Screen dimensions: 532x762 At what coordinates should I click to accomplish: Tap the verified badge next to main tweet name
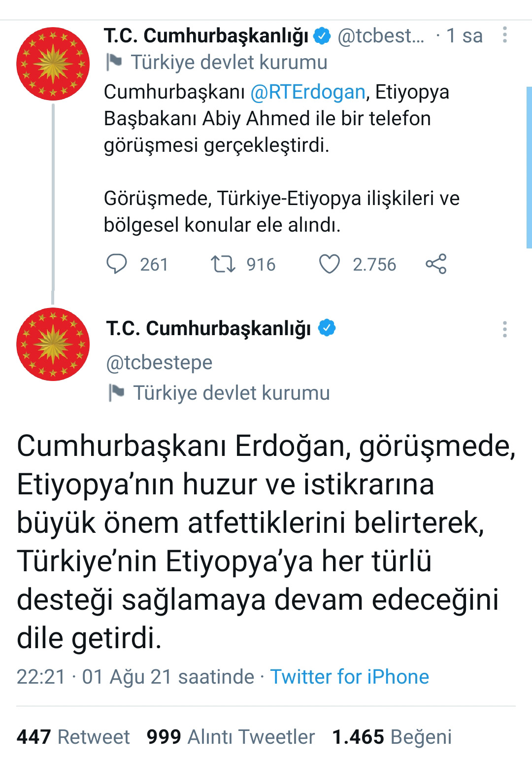click(x=327, y=328)
